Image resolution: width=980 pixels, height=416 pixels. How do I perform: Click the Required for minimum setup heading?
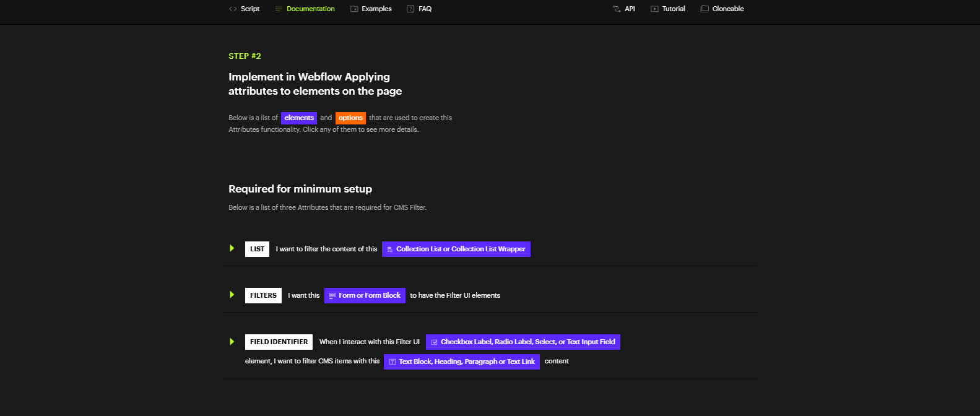[x=300, y=189]
